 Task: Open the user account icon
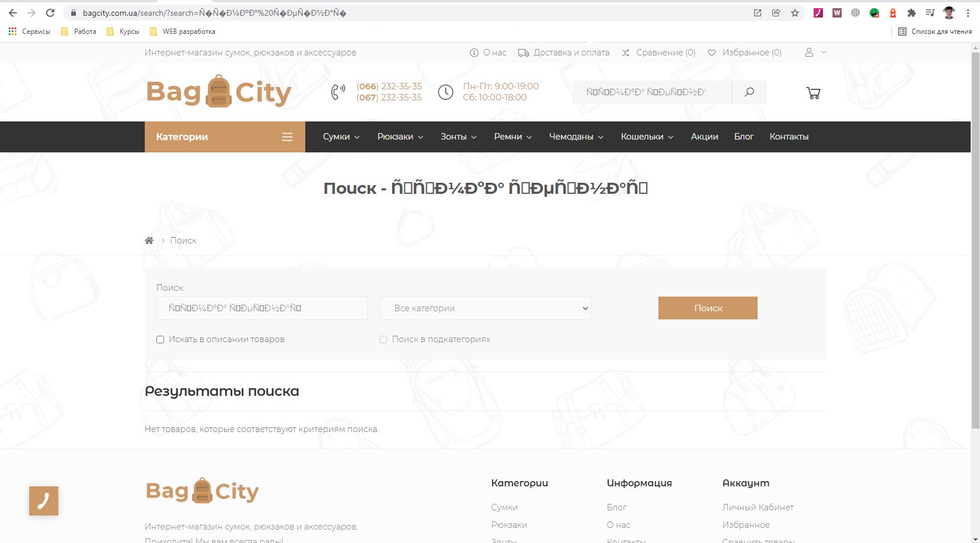click(x=809, y=53)
